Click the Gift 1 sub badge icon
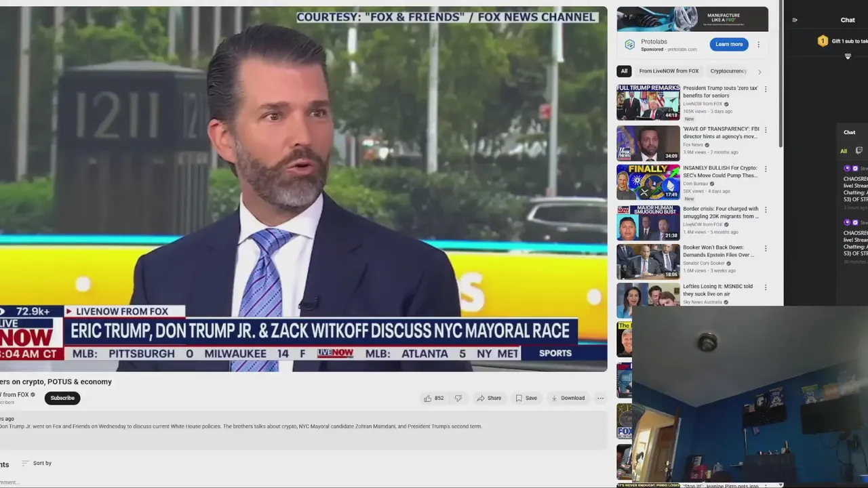This screenshot has width=868, height=488. pyautogui.click(x=823, y=41)
